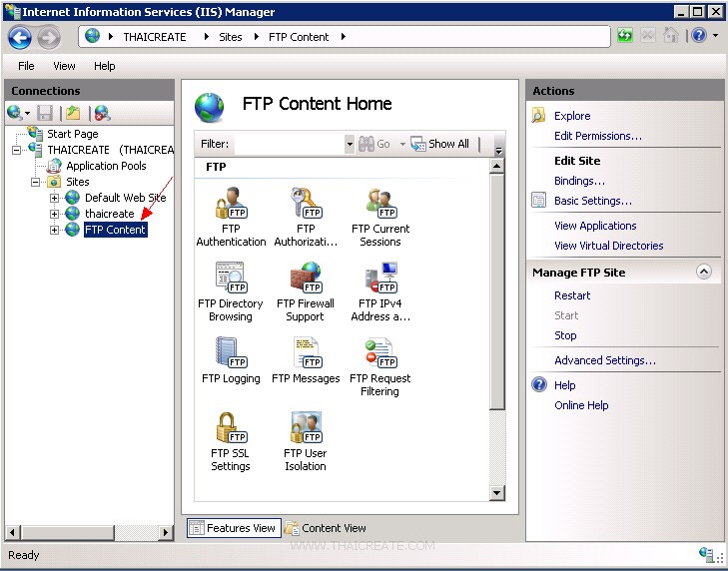Open FTP User Isolation feature
The image size is (728, 571).
305,441
